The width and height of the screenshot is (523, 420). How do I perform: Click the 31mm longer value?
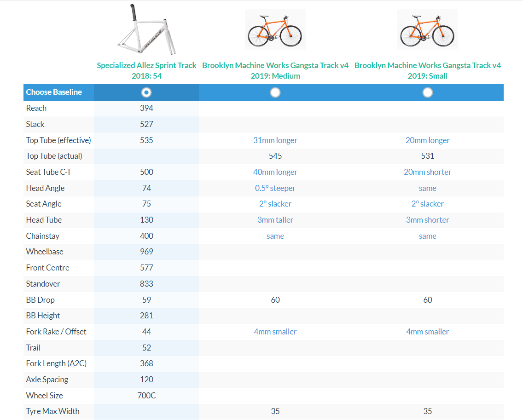(275, 140)
